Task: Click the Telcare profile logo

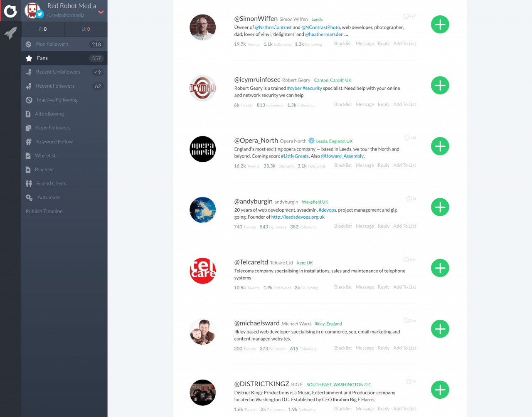Action: (x=203, y=271)
